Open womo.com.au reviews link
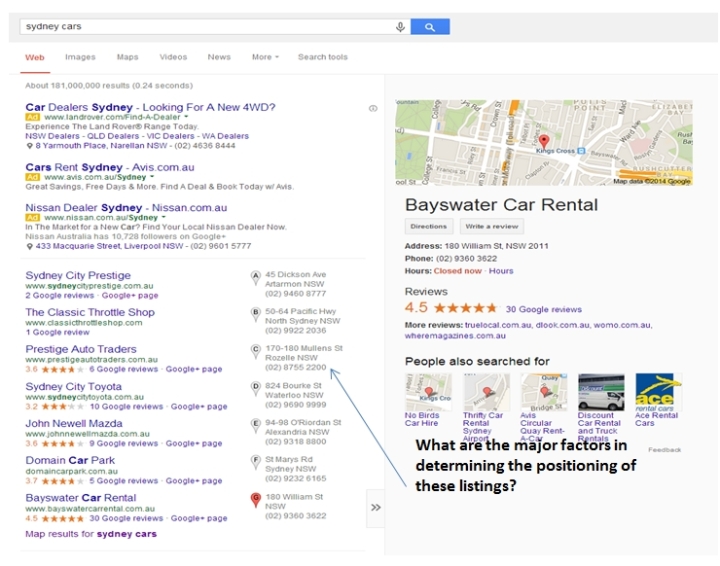Viewport: 720px width, 566px height. 622,325
